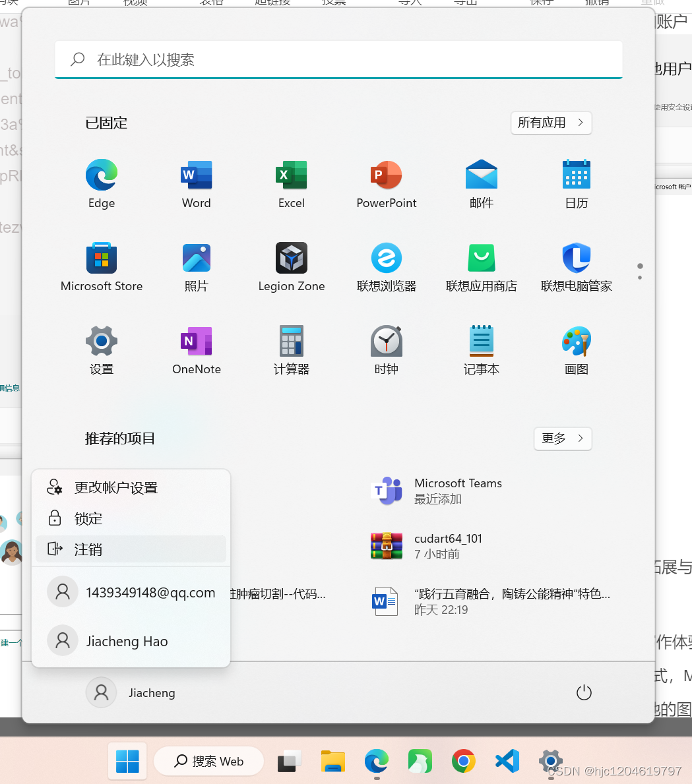This screenshot has width=692, height=784.
Task: Open Legion Zone app
Action: tap(291, 266)
